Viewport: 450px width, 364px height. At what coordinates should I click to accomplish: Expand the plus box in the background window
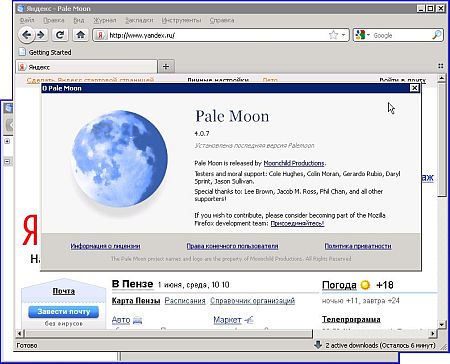point(8,141)
